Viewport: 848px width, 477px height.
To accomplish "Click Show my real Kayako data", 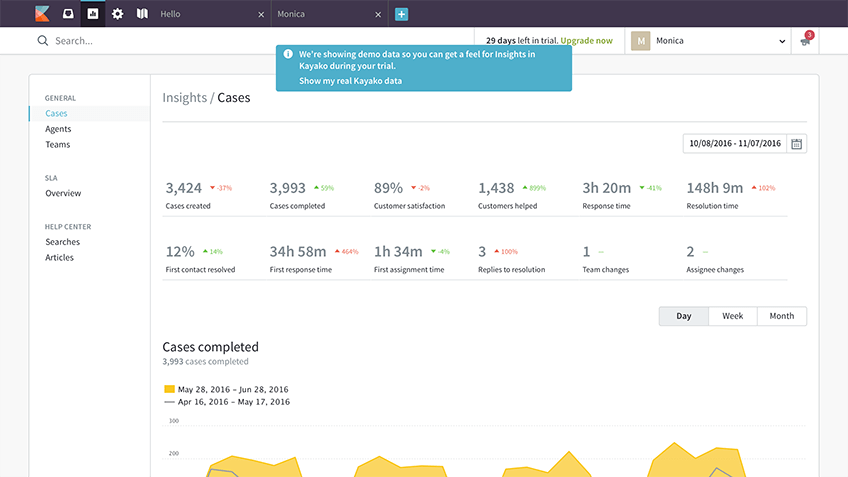I will [x=350, y=81].
